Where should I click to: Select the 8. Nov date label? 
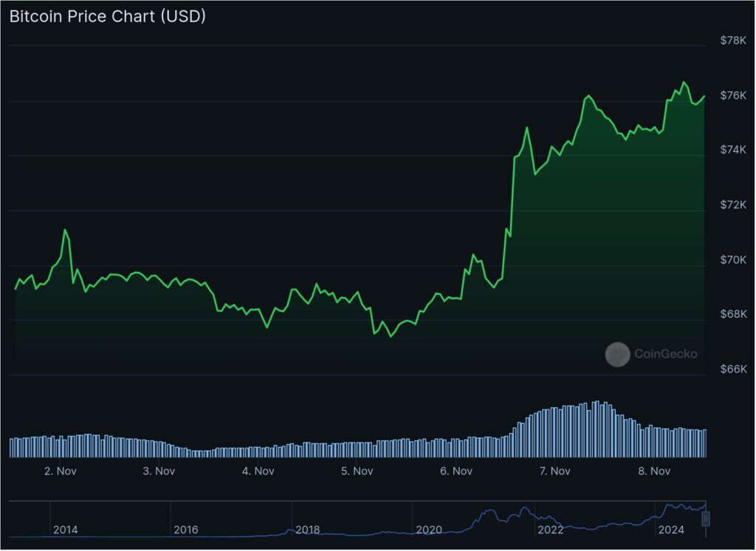[x=653, y=471]
